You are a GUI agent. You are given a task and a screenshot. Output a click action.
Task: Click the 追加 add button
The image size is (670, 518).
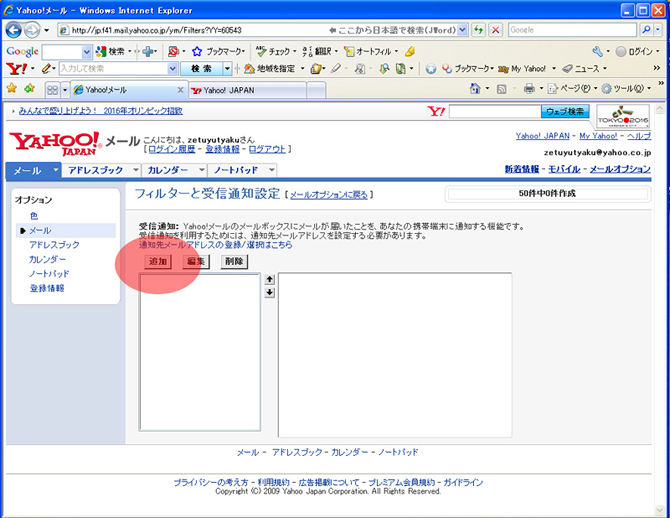[x=158, y=261]
